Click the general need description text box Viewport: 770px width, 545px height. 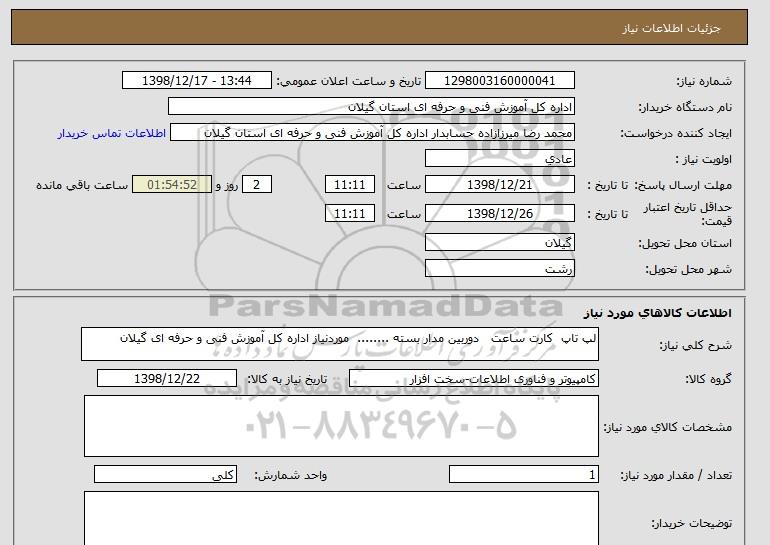pos(340,345)
